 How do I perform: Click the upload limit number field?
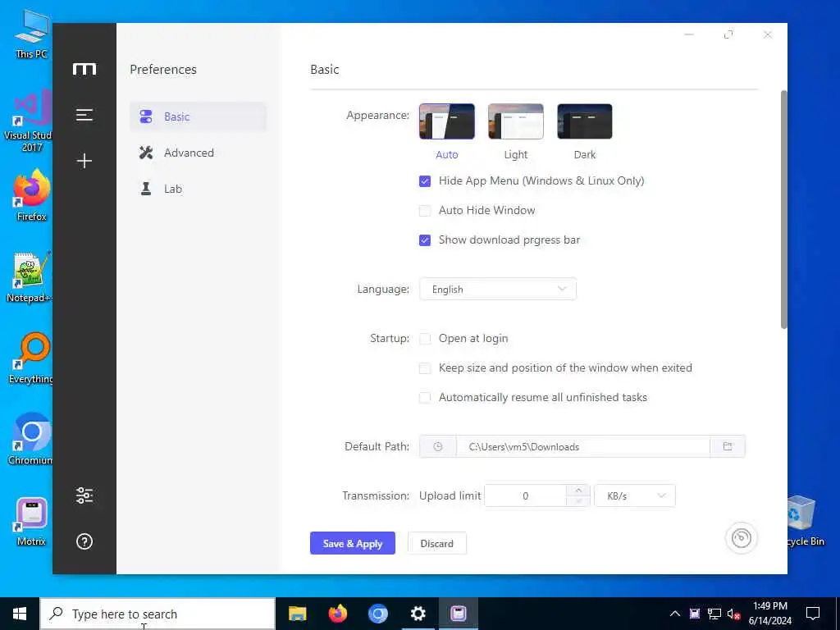tap(525, 496)
